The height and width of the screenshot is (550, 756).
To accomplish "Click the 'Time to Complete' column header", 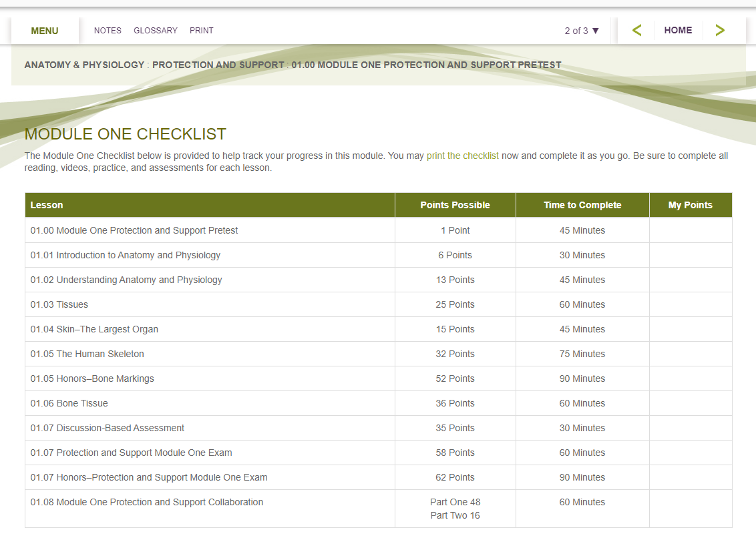I will (582, 205).
